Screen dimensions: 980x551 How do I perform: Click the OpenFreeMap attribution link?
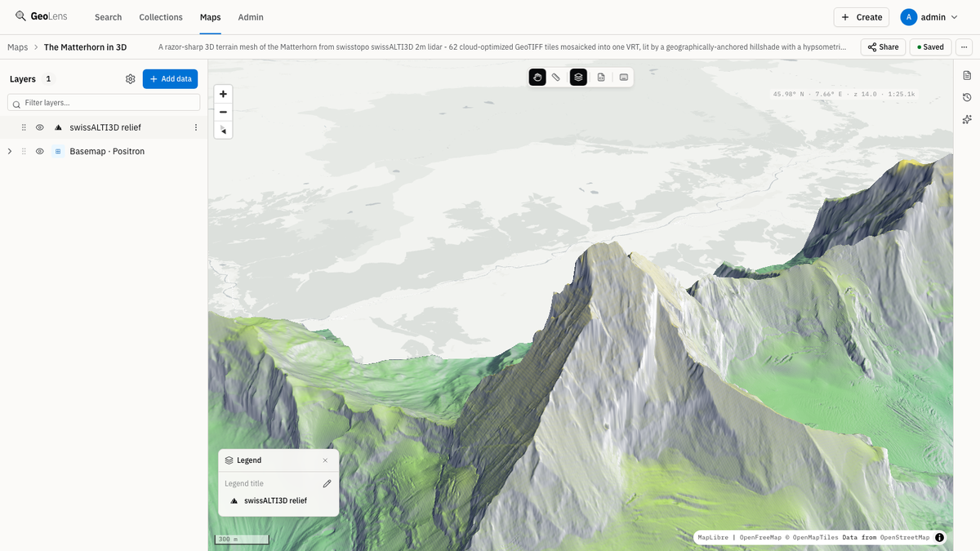tap(761, 537)
